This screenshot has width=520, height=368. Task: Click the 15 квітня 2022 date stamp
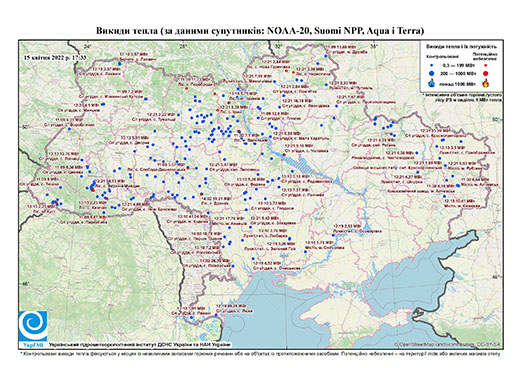point(55,57)
